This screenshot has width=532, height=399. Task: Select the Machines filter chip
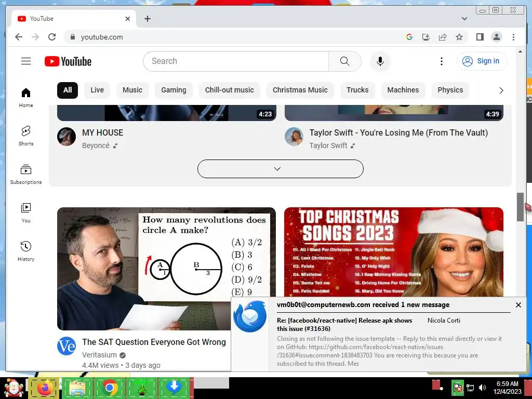pos(403,90)
